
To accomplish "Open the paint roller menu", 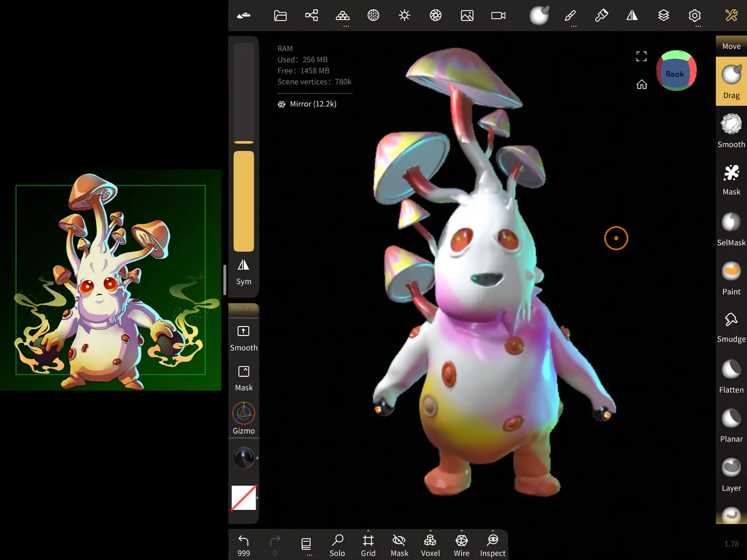I will point(602,15).
